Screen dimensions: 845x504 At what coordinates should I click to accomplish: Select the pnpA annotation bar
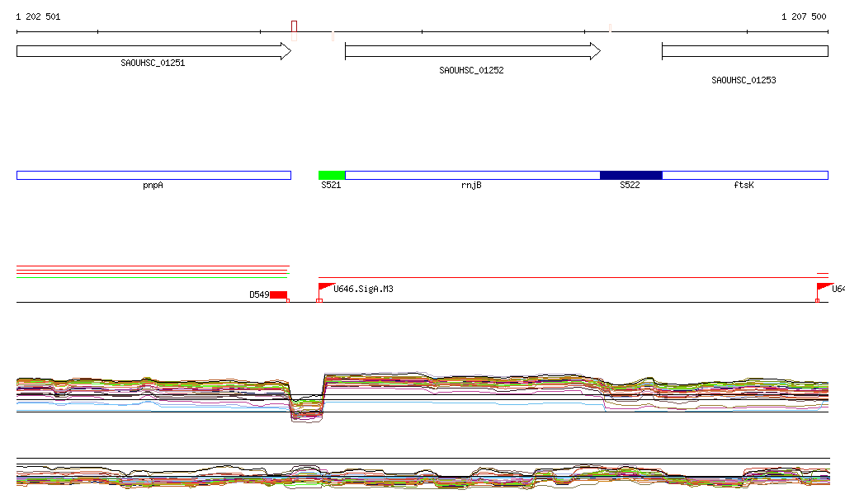coord(153,175)
